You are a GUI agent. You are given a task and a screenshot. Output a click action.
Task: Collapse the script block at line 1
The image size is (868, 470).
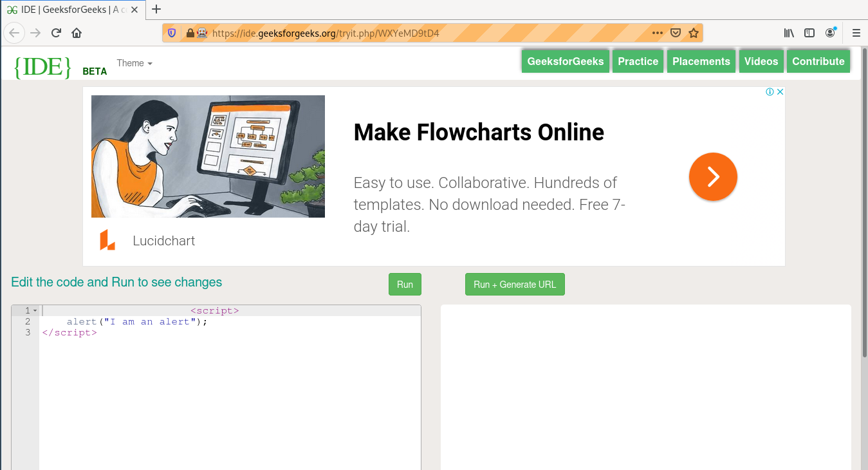35,311
